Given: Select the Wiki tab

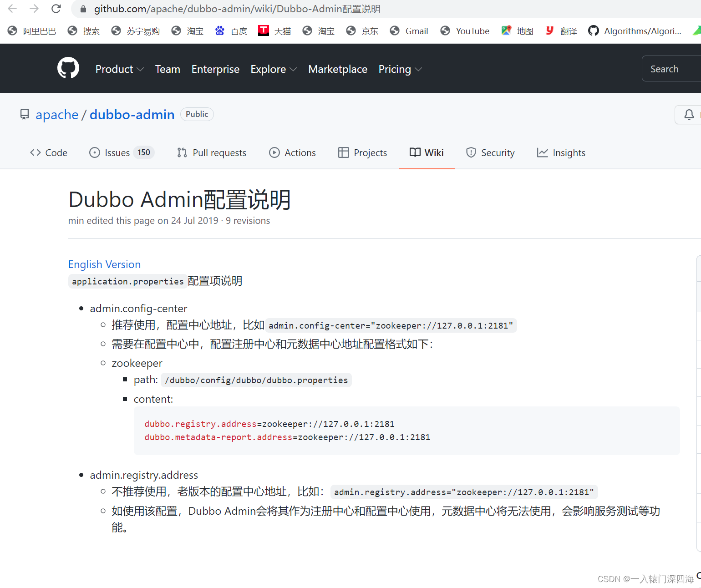Looking at the screenshot, I should coord(427,153).
